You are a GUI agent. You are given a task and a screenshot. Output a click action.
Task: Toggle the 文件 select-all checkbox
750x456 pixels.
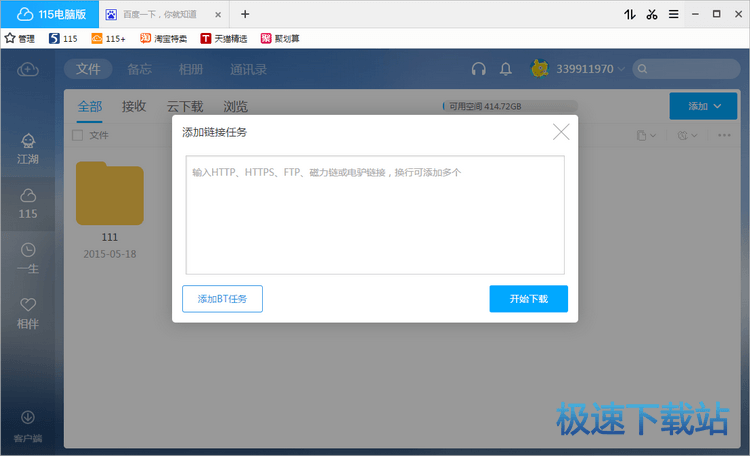77,135
